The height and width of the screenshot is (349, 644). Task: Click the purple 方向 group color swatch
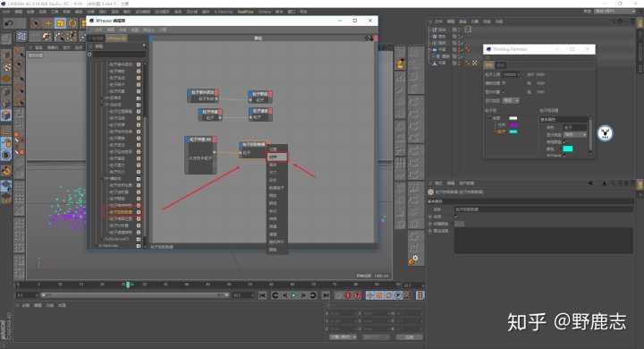(513, 125)
